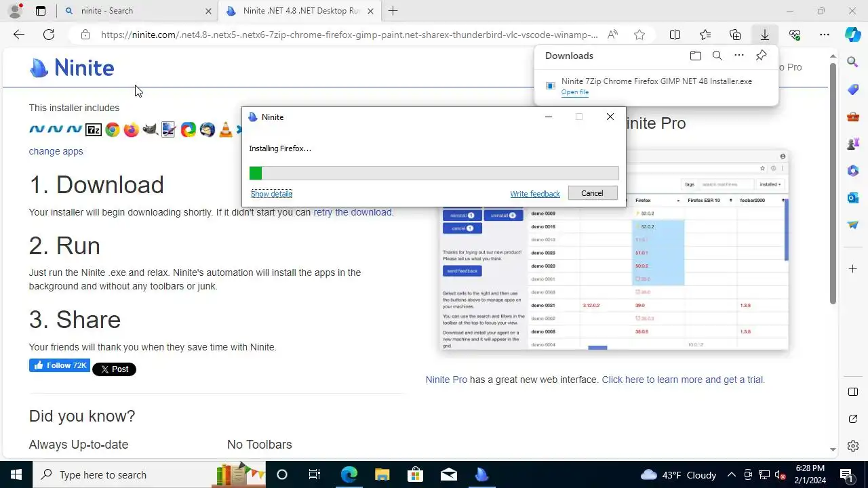The image size is (868, 488).
Task: Open Browser essentials heart icon
Action: point(795,35)
